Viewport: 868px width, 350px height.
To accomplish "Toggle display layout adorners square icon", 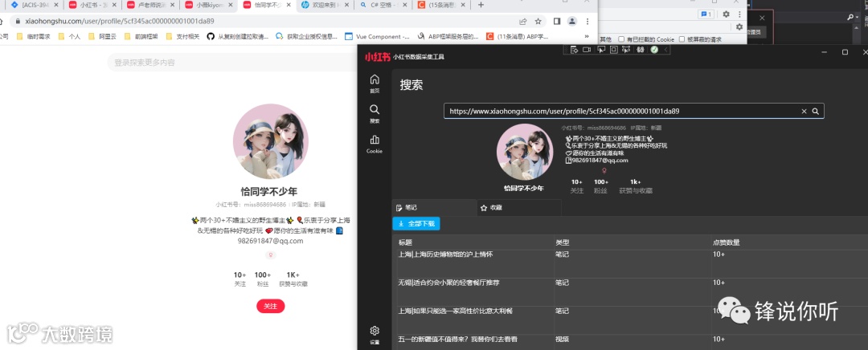I will [613, 50].
